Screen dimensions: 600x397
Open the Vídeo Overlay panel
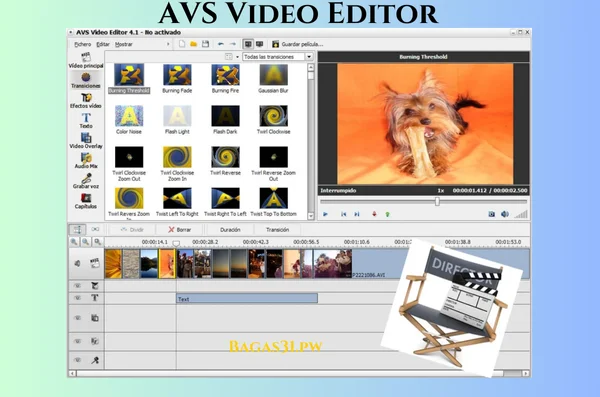point(86,141)
